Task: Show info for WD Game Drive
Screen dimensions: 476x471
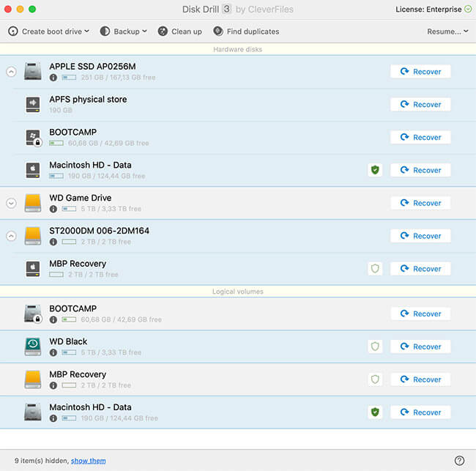Action: 53,209
